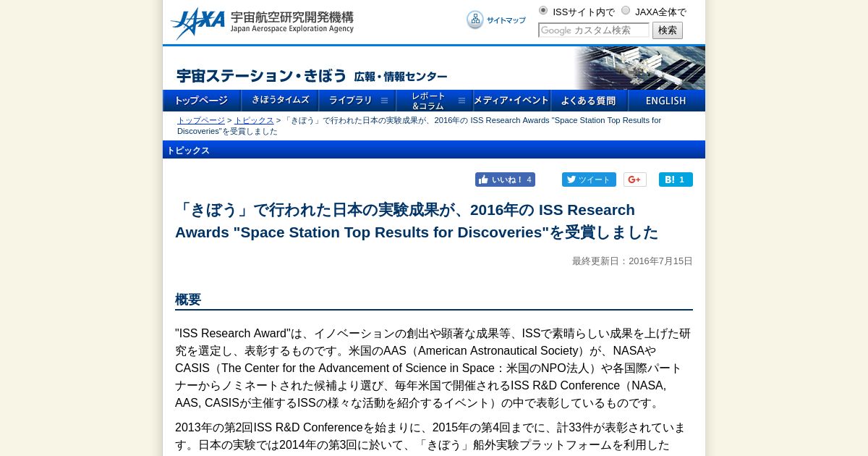Select the ISSサイト内で radio button
The width and height of the screenshot is (868, 456).
pos(543,11)
